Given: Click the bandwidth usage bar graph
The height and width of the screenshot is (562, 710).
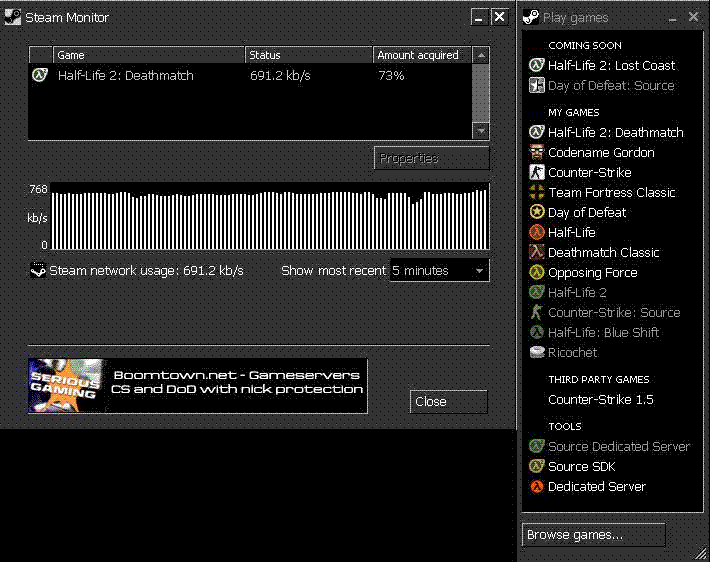Looking at the screenshot, I should tap(270, 216).
